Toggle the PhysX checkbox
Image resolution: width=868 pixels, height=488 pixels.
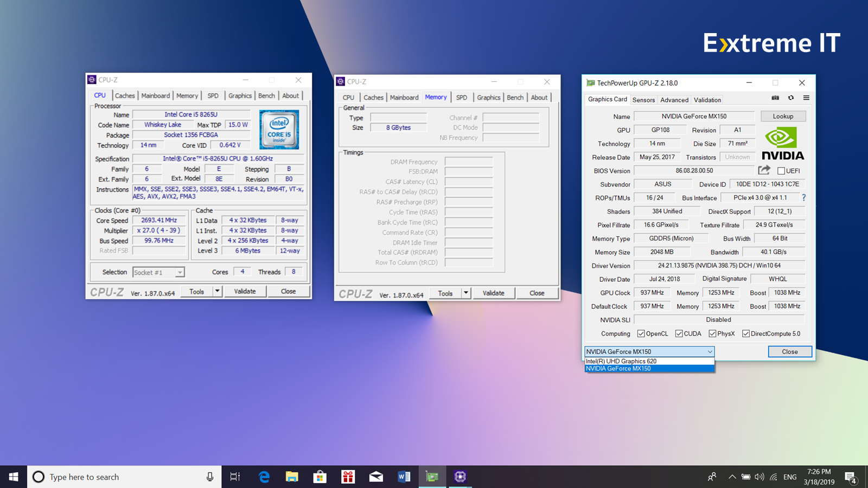[x=712, y=333]
